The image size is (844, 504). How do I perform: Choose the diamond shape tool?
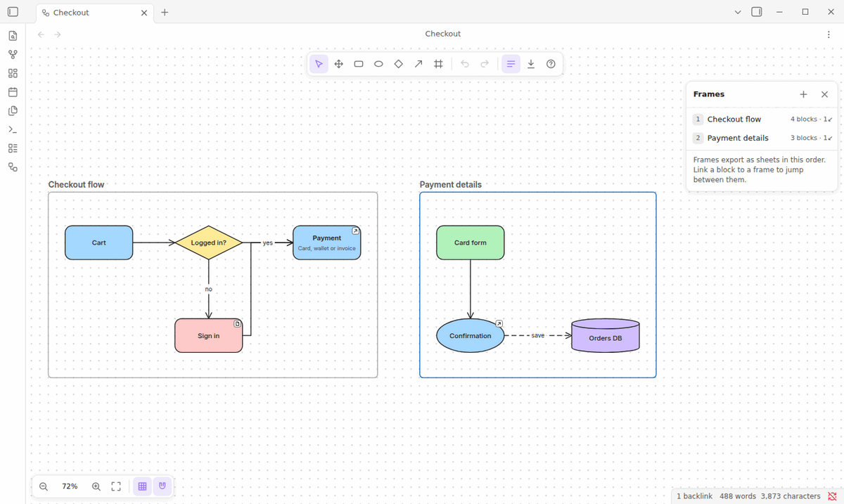click(x=398, y=64)
